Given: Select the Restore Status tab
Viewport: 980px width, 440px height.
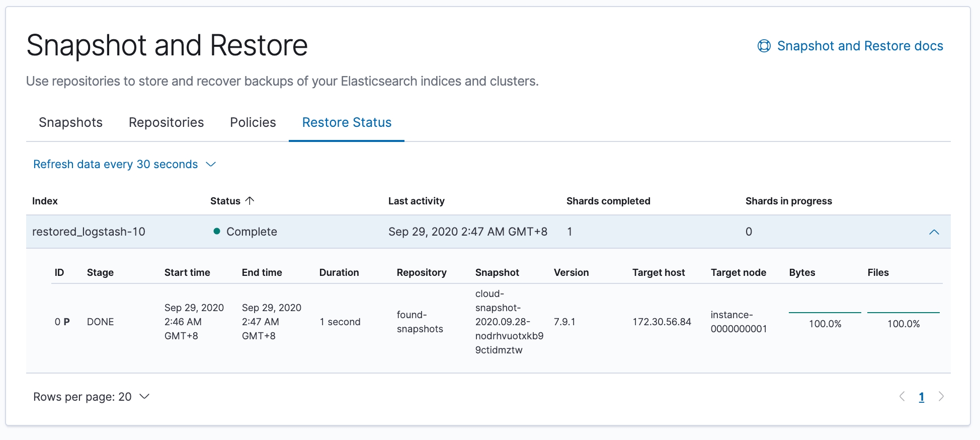Looking at the screenshot, I should pyautogui.click(x=347, y=122).
